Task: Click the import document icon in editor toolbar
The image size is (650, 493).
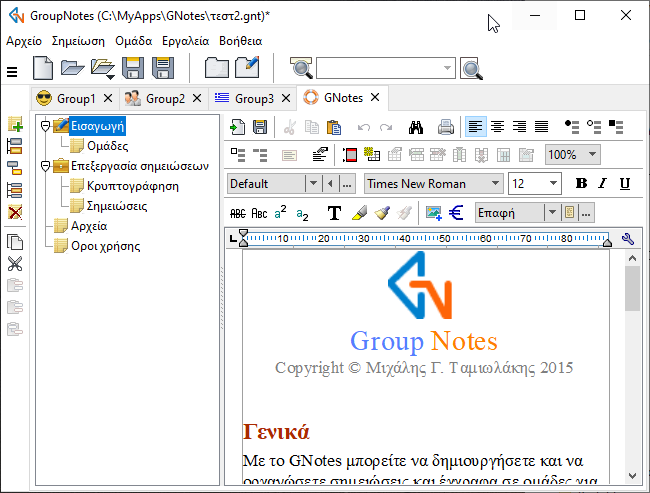Action: pos(238,127)
